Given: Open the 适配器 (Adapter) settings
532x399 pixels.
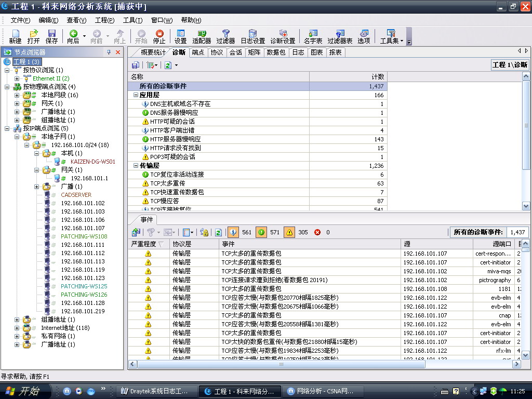Looking at the screenshot, I should [x=201, y=36].
